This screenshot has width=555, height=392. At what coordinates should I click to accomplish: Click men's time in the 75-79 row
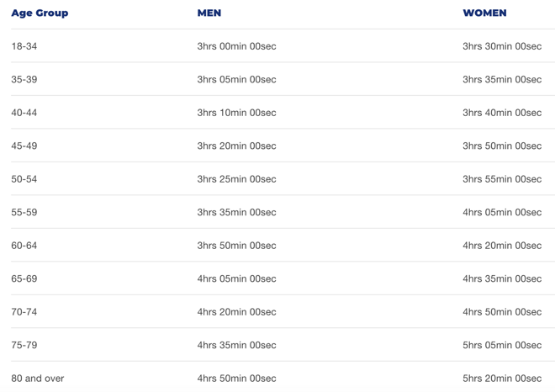point(236,345)
